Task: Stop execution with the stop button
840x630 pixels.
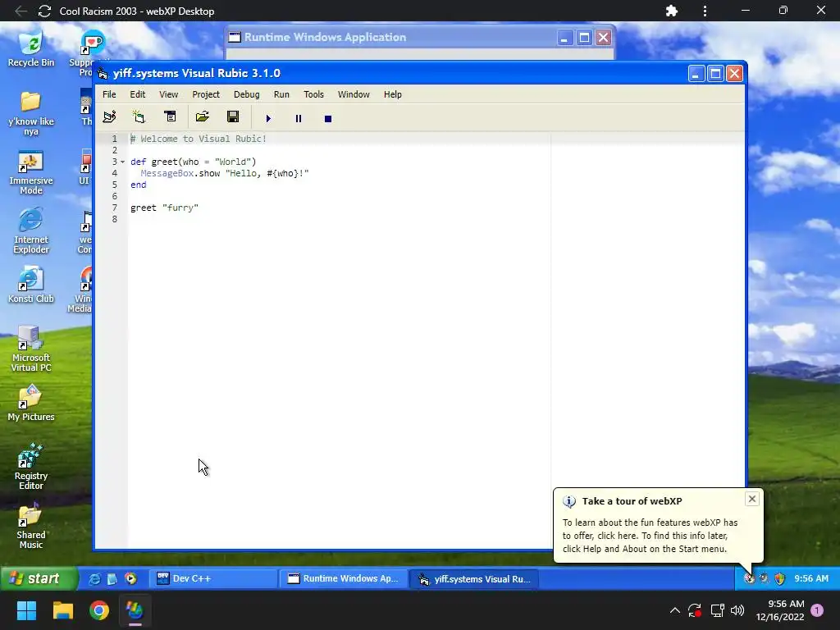Action: coord(328,118)
